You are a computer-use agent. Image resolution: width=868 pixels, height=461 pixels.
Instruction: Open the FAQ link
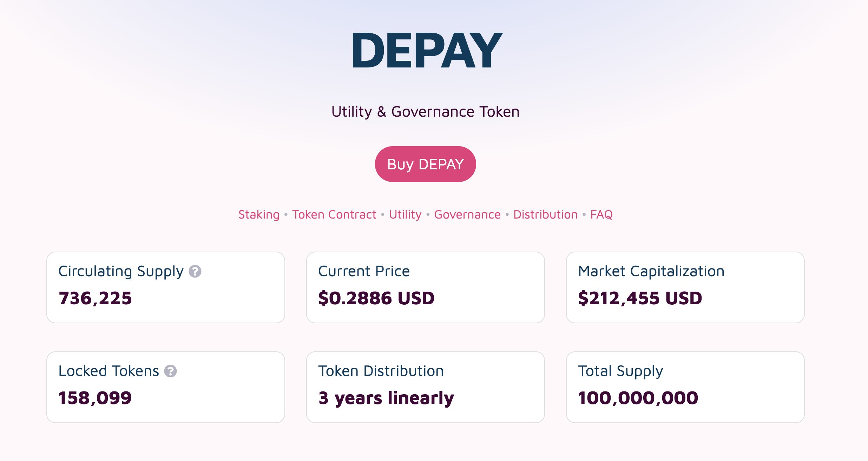(x=601, y=214)
